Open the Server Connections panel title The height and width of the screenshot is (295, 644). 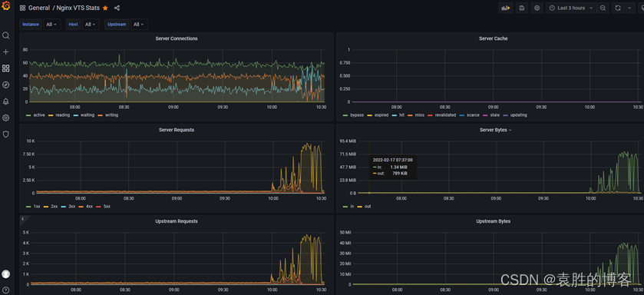(x=177, y=38)
